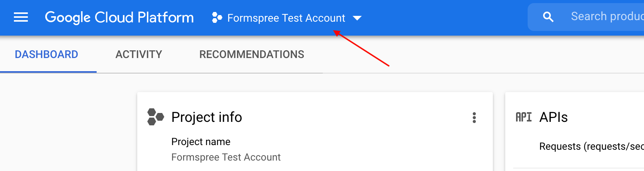Click the Project info hexagon icon
The width and height of the screenshot is (644, 171).
tap(155, 117)
